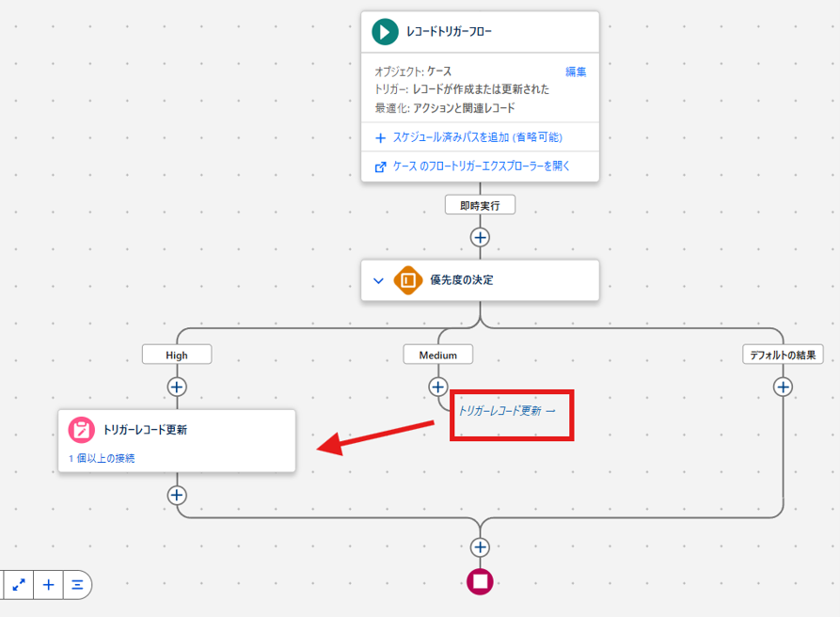Click the plus add-element button below 即時実行
840x617 pixels.
480,237
